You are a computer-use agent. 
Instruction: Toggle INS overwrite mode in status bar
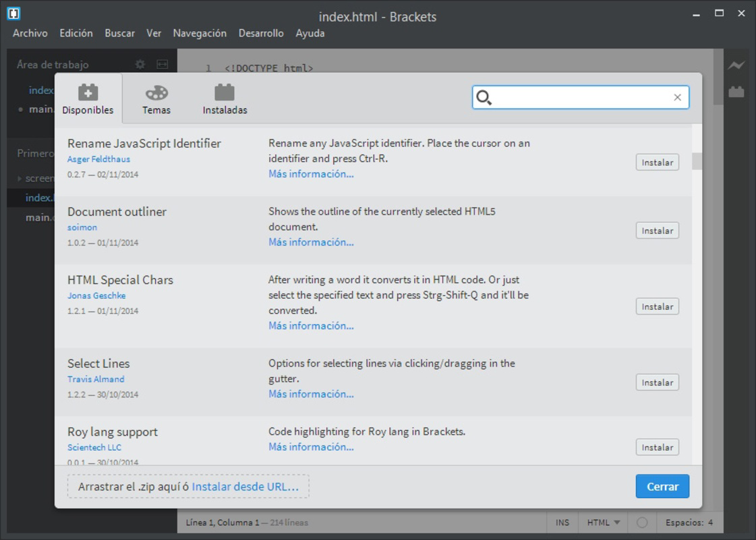(562, 522)
